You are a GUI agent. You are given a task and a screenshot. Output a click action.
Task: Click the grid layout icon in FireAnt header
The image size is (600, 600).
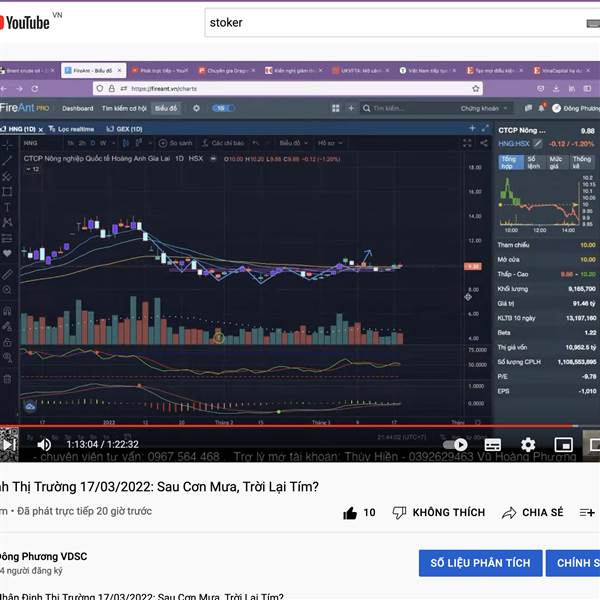click(336, 109)
